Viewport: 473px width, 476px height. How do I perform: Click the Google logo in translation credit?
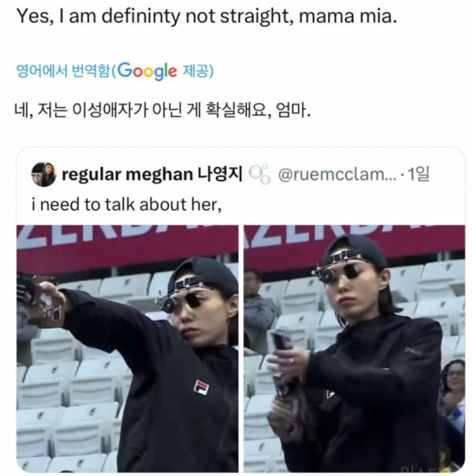tap(147, 72)
